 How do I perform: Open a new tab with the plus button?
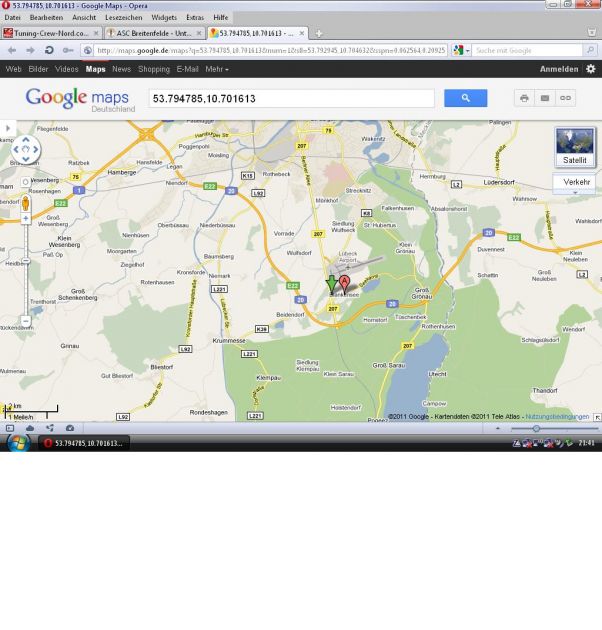[x=319, y=34]
